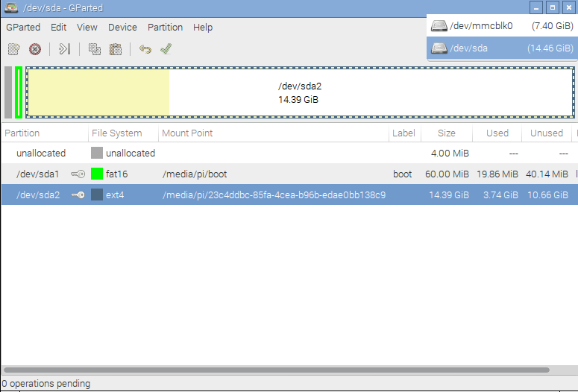Click the Resize/Move partition toolbar icon

pyautogui.click(x=64, y=49)
